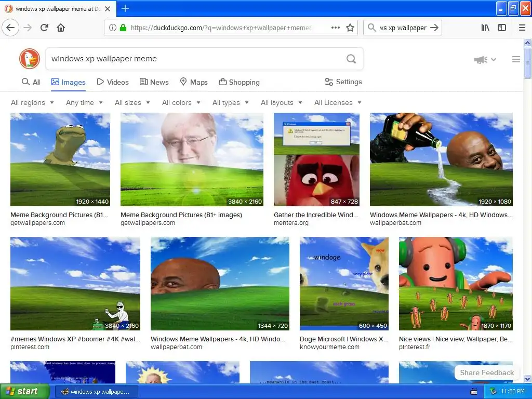
Task: Expand the megaphone dropdown chevron
Action: click(x=494, y=60)
